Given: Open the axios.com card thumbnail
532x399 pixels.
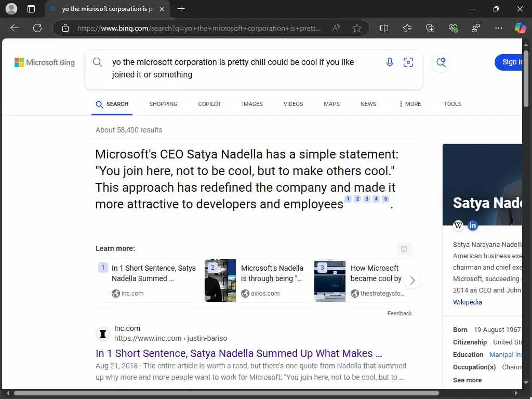Looking at the screenshot, I should pos(220,281).
